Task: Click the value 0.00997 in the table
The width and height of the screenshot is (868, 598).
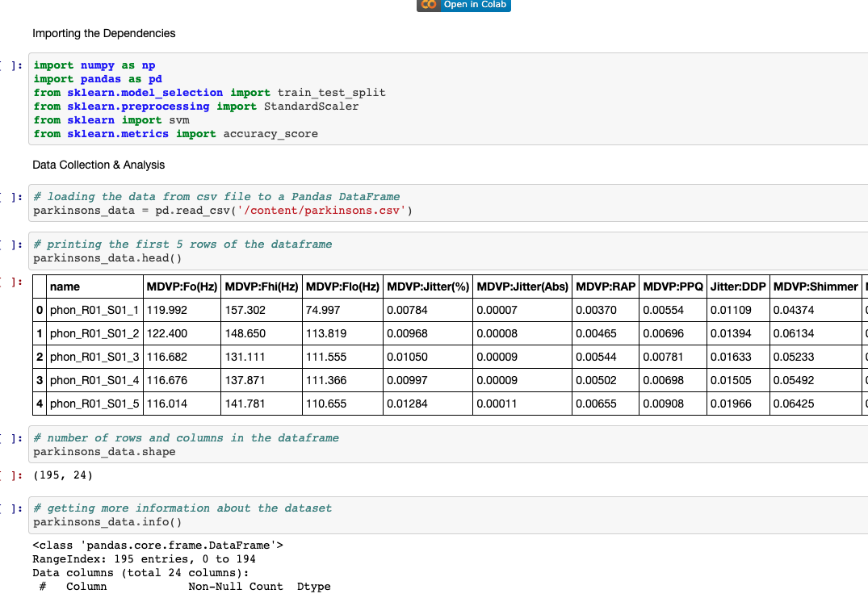Action: click(x=408, y=380)
